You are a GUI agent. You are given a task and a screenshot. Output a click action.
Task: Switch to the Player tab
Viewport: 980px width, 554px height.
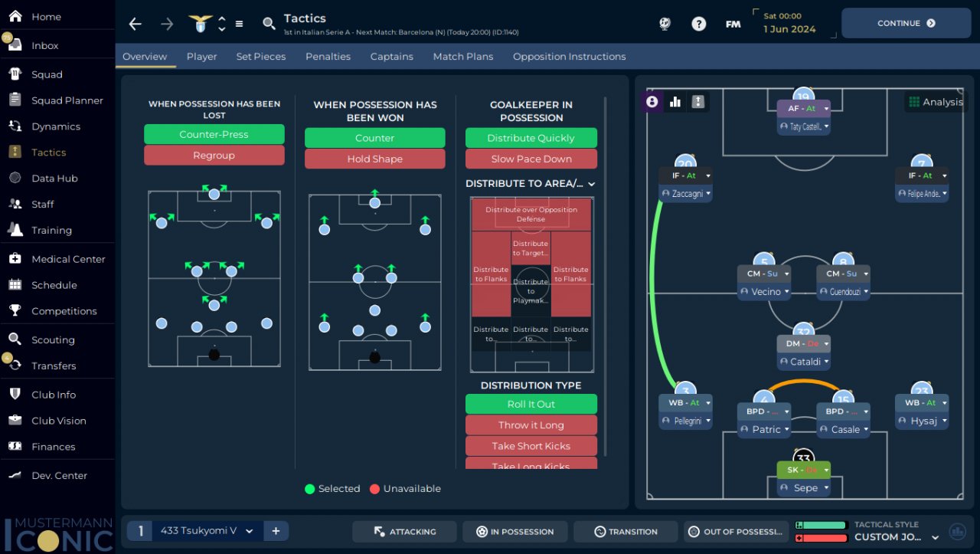pos(201,57)
